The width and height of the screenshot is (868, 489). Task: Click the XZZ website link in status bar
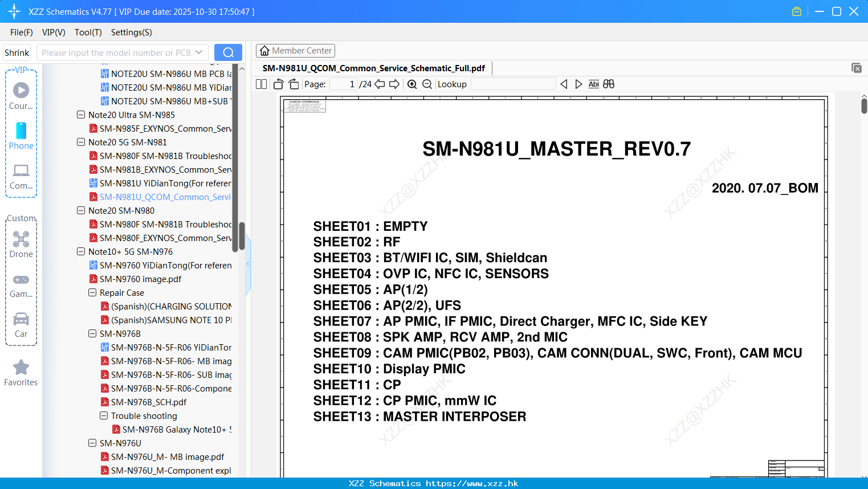coord(472,483)
